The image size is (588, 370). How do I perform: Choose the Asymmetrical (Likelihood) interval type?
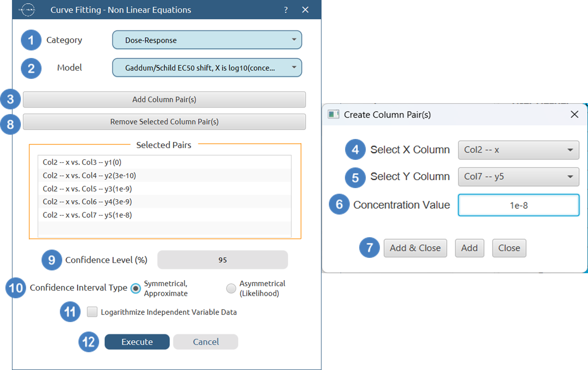(x=231, y=288)
